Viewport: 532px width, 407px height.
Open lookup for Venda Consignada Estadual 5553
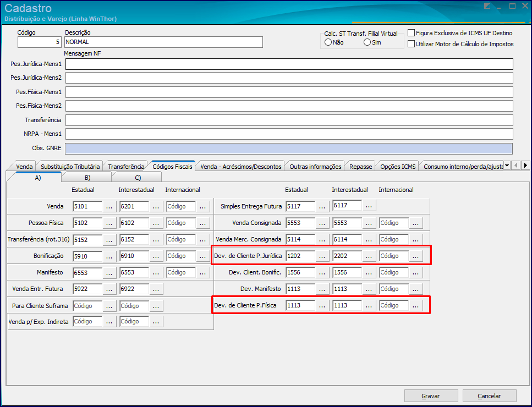(322, 223)
